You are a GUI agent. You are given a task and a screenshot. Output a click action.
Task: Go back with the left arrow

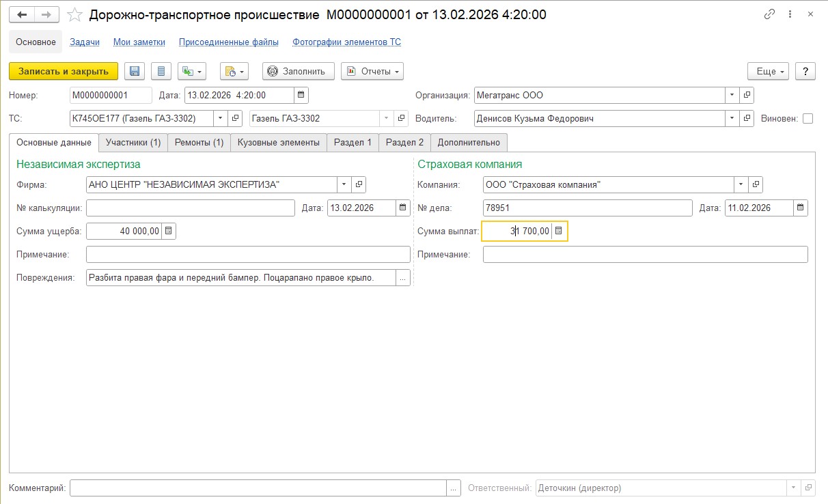(21, 14)
